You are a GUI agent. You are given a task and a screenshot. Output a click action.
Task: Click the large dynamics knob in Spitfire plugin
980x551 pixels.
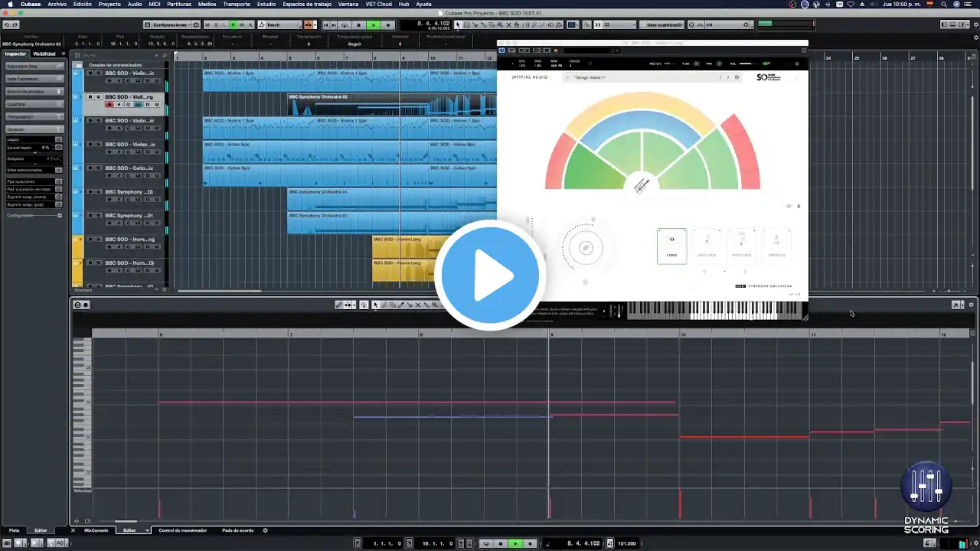[586, 247]
